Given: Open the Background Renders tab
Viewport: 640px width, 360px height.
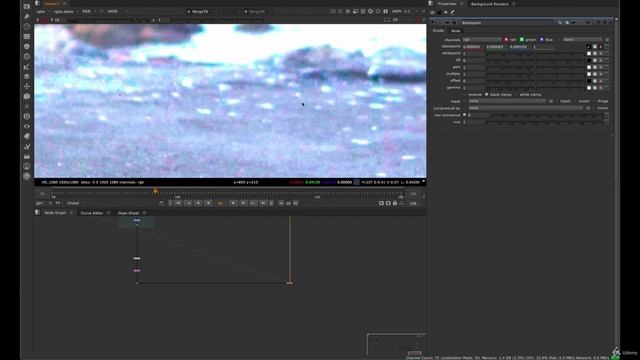Looking at the screenshot, I should point(489,4).
